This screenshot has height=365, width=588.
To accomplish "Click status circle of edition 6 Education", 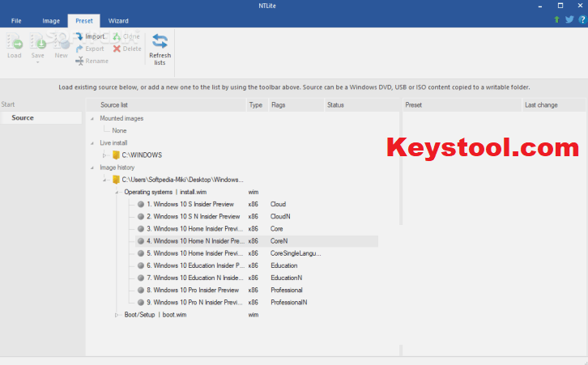I will click(x=141, y=265).
